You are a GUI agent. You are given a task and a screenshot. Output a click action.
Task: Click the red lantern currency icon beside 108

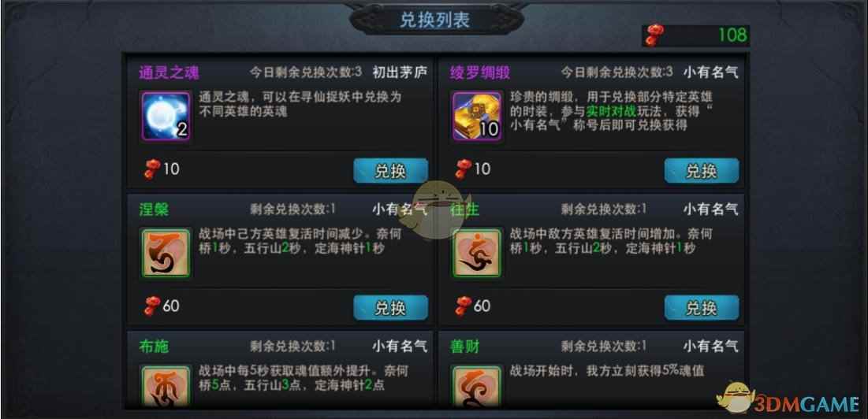pyautogui.click(x=654, y=35)
